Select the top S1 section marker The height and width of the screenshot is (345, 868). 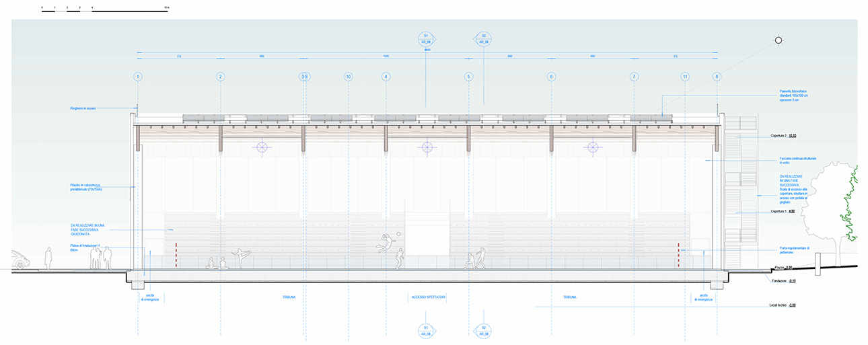(x=426, y=38)
